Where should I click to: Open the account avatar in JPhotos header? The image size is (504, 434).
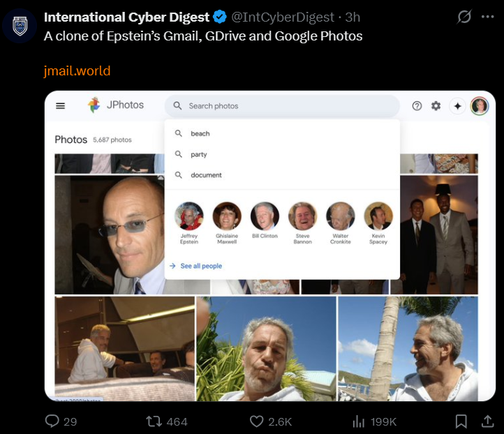[x=480, y=106]
